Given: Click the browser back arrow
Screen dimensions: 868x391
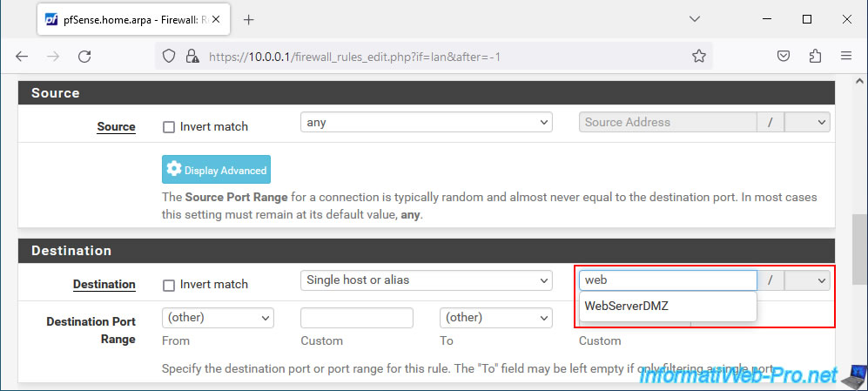Looking at the screenshot, I should click(22, 56).
